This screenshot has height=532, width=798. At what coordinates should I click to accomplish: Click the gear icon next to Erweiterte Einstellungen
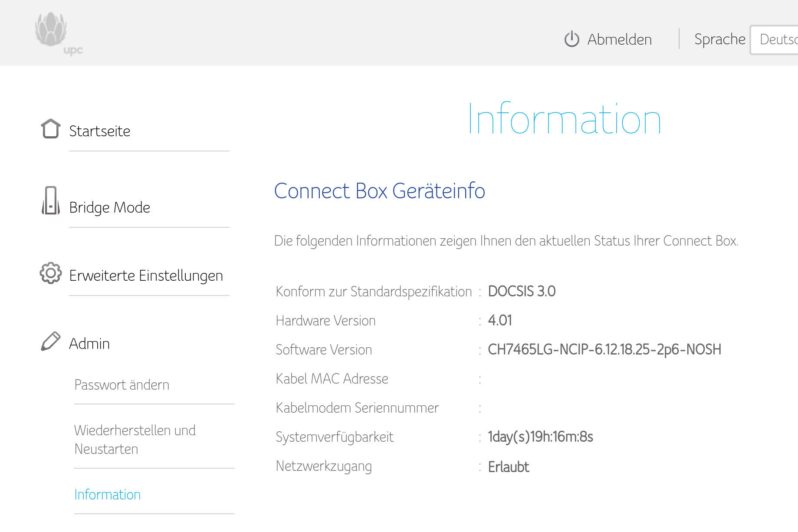pos(50,273)
